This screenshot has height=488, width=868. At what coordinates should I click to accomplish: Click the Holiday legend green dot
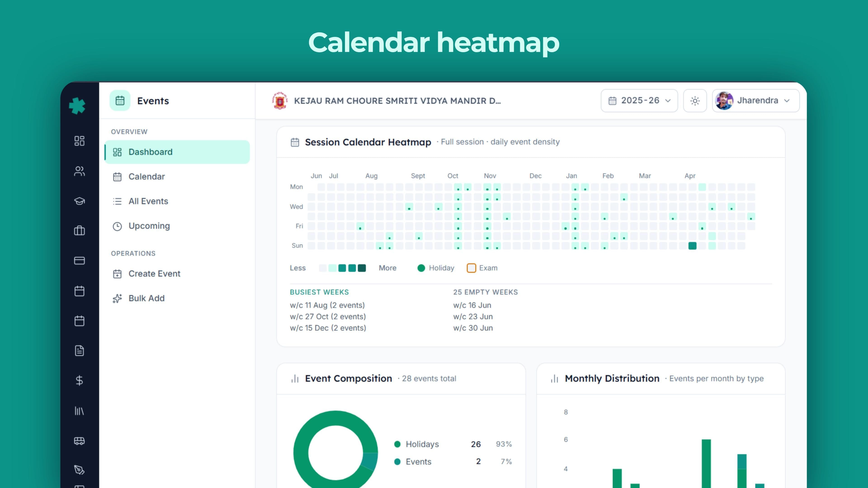click(x=421, y=268)
